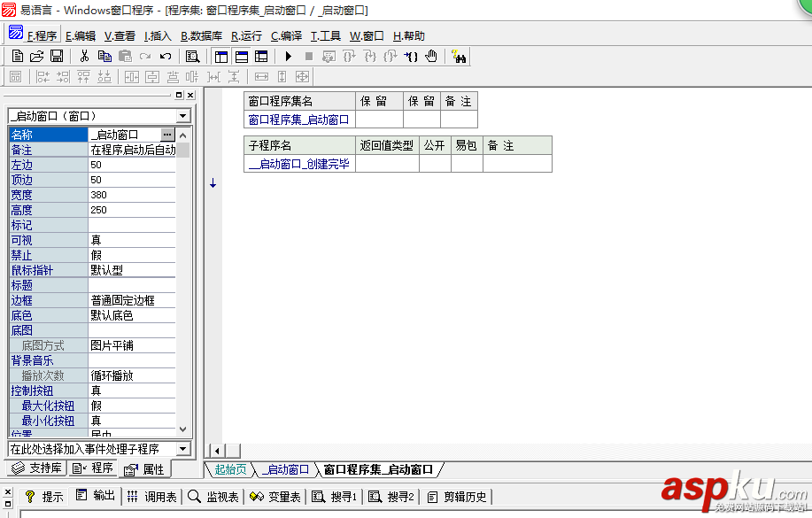Image resolution: width=812 pixels, height=518 pixels.
Task: Click the center-in-window cross-arrows icon
Action: tap(303, 77)
